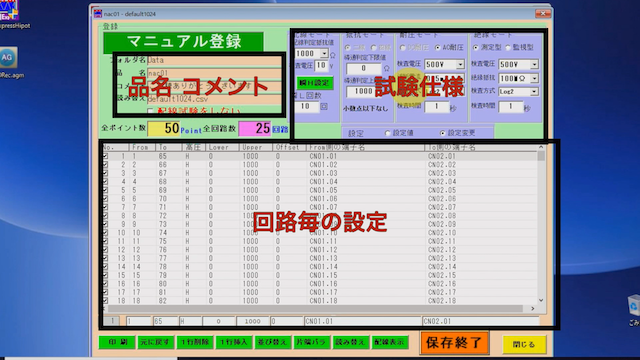Toggle the 配線試験をしない checkbox
Image resolution: width=640 pixels, height=360 pixels.
[x=150, y=111]
